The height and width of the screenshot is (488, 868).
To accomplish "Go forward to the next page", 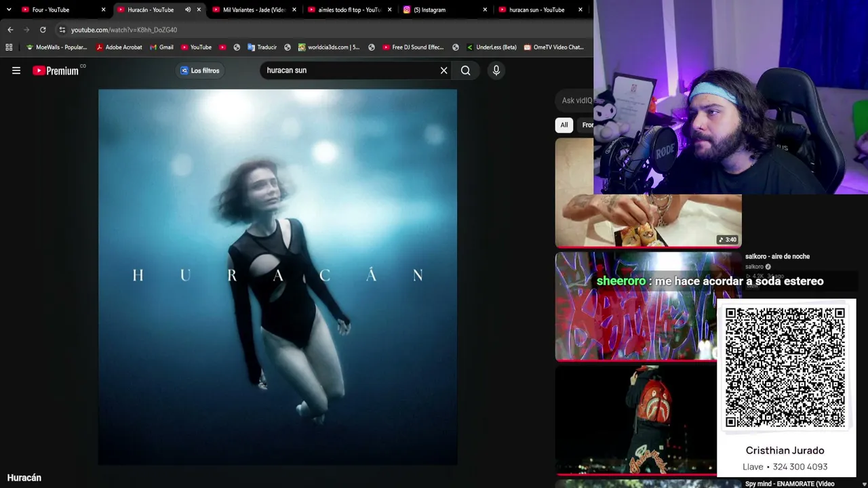I will tap(26, 30).
